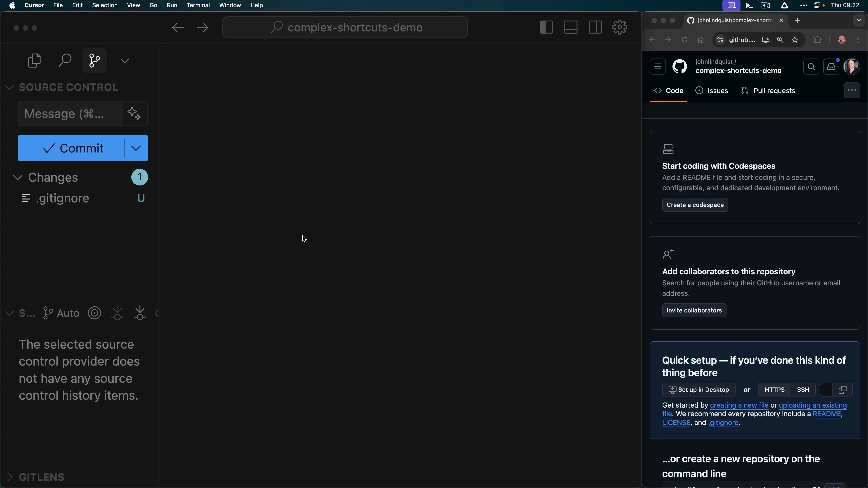
Task: Open the Search sidebar icon
Action: click(x=64, y=61)
